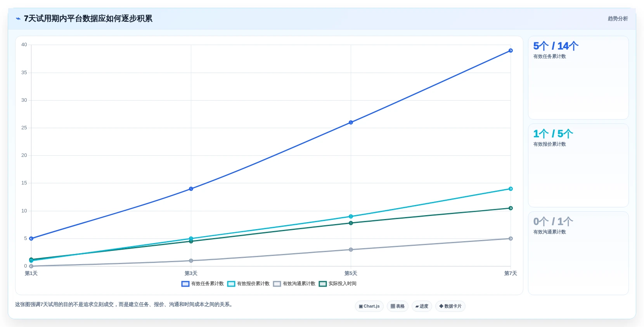Click the 第5天 x-axis label
The height and width of the screenshot is (327, 644).
pyautogui.click(x=351, y=273)
